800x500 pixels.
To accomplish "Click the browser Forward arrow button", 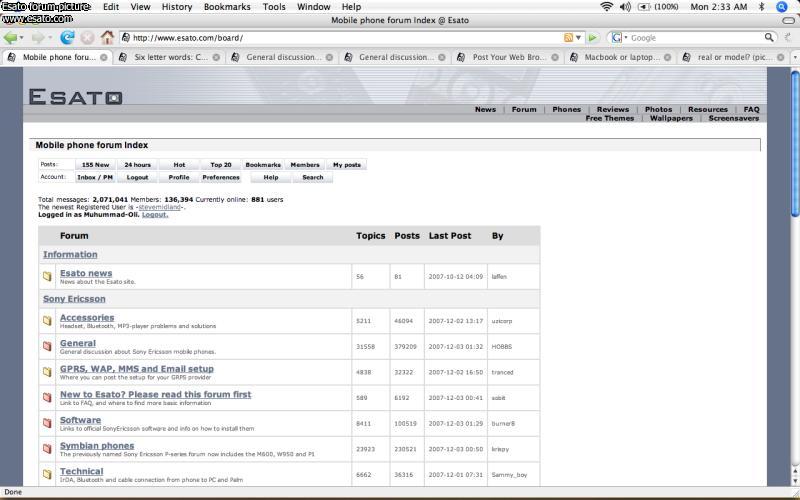I will click(38, 38).
